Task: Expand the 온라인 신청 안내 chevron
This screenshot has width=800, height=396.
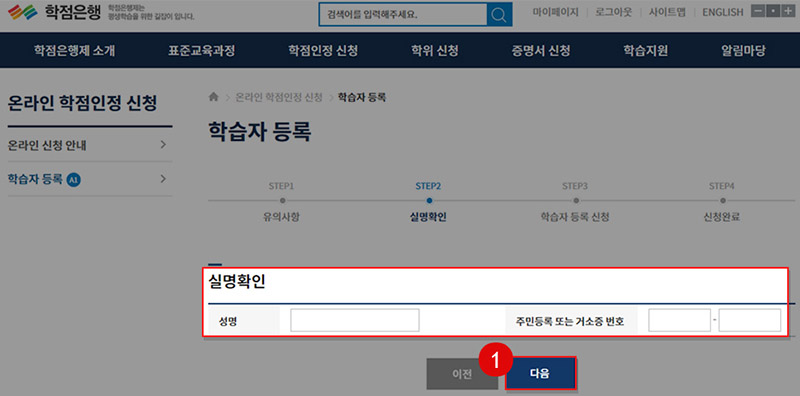Action: click(163, 145)
